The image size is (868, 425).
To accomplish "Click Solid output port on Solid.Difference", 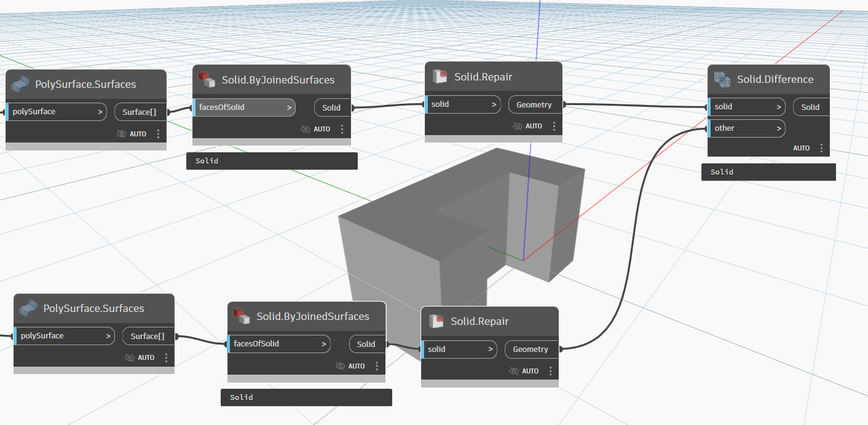I will (x=811, y=107).
